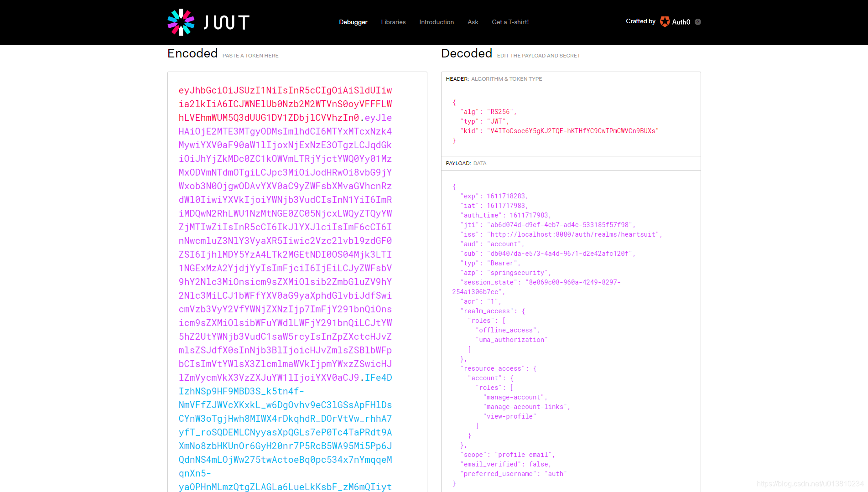
Task: Click the iat value 1611717983
Action: coord(506,206)
